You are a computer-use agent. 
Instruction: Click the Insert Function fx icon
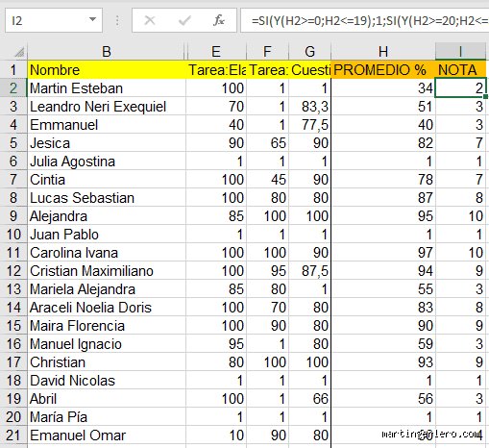pos(219,20)
